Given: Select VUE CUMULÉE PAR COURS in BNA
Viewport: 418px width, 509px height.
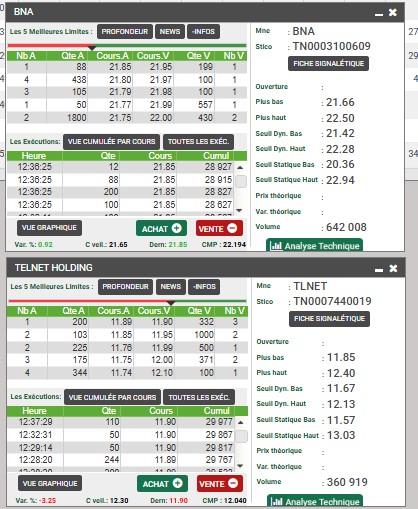Looking at the screenshot, I should [111, 142].
